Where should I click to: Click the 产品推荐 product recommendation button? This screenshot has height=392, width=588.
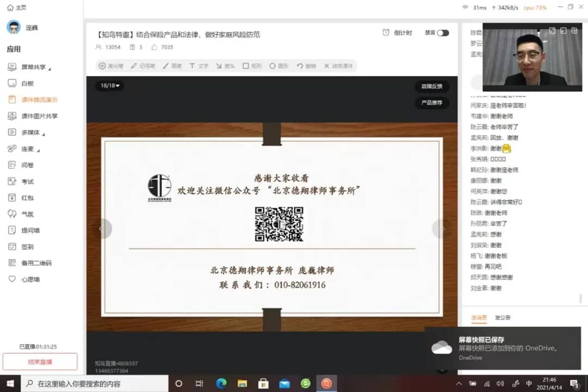[x=432, y=102]
